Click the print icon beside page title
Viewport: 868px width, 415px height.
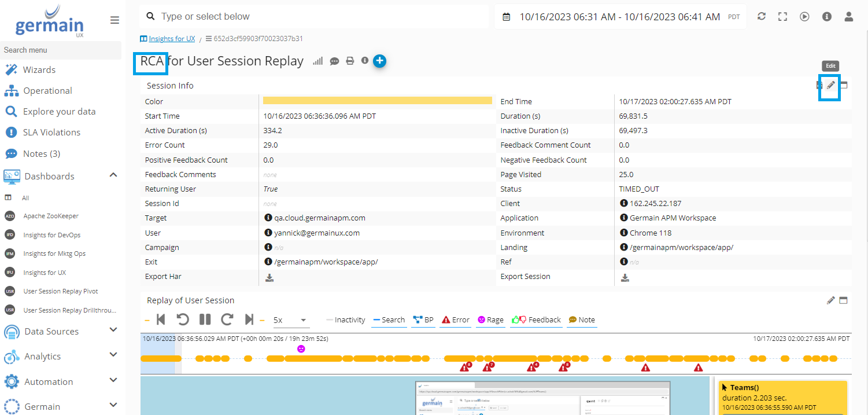point(350,61)
